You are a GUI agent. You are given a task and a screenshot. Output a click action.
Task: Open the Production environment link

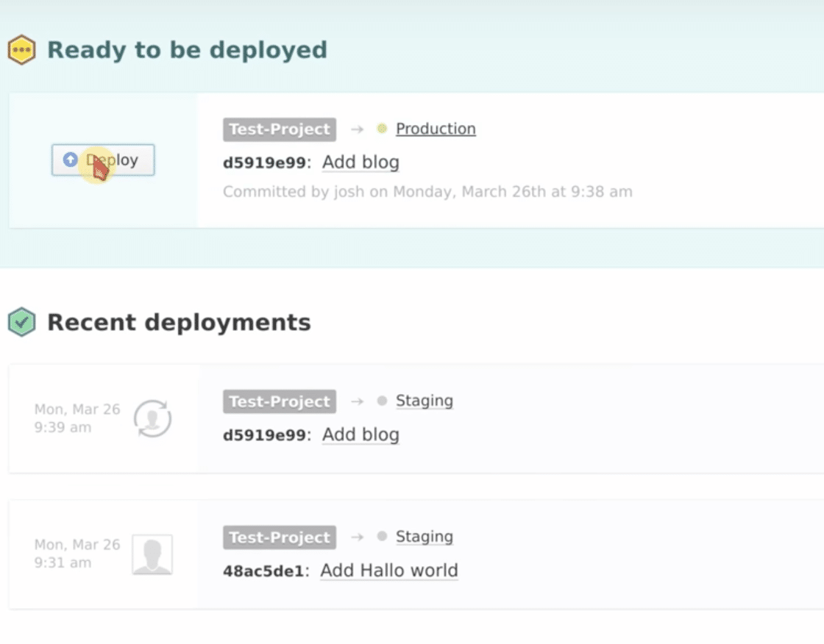pyautogui.click(x=436, y=129)
